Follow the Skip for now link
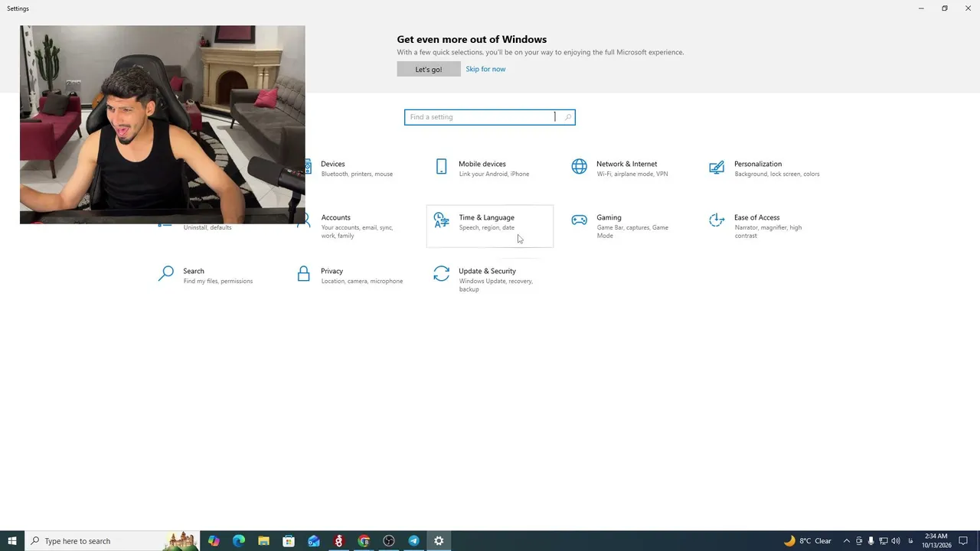980x551 pixels. tap(485, 69)
